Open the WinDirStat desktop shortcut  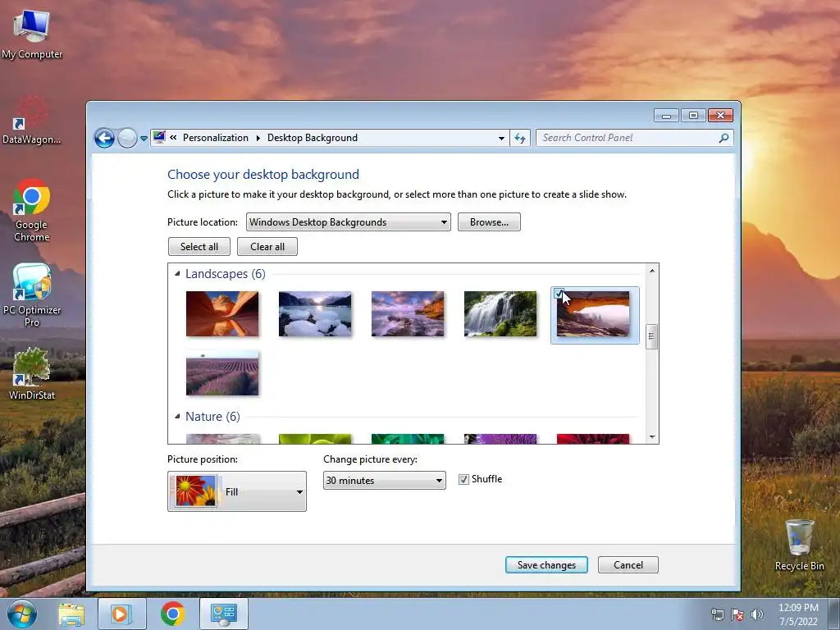pyautogui.click(x=32, y=374)
